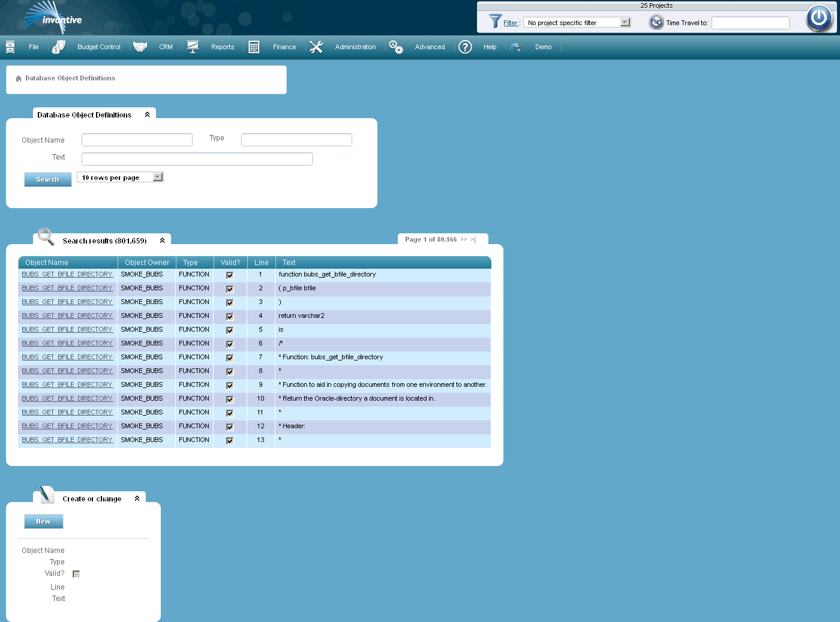Open Help via the question mark icon
Image resolution: width=840 pixels, height=622 pixels.
[x=465, y=47]
